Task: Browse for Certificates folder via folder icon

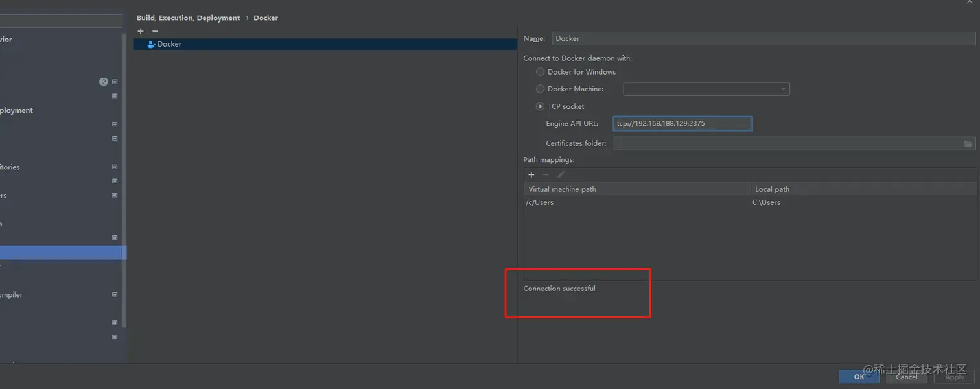Action: 968,143
